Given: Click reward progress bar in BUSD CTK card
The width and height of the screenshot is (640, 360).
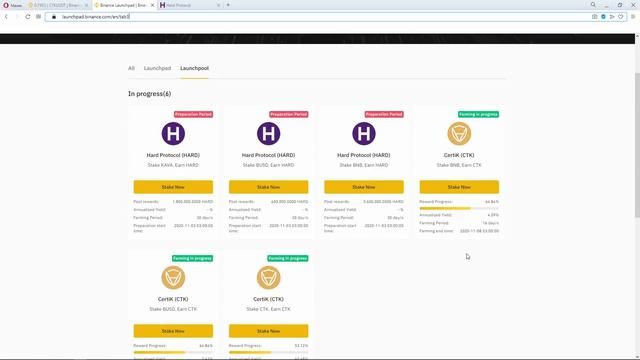Looking at the screenshot, I should pyautogui.click(x=173, y=352).
